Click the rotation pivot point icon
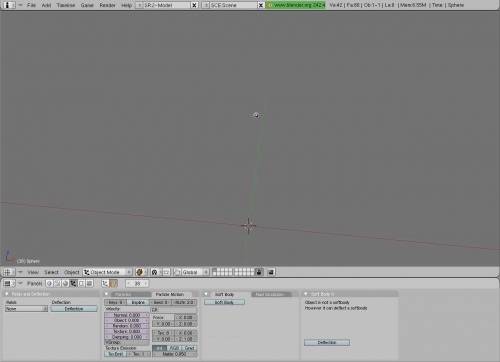500x362 pixels. [154, 272]
